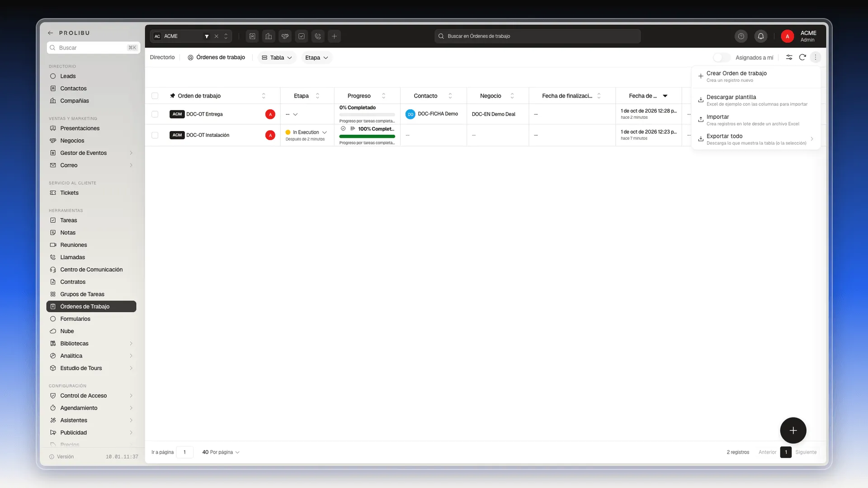Open the tasks checkmark icon in top bar
Image resolution: width=868 pixels, height=488 pixels.
click(x=302, y=36)
